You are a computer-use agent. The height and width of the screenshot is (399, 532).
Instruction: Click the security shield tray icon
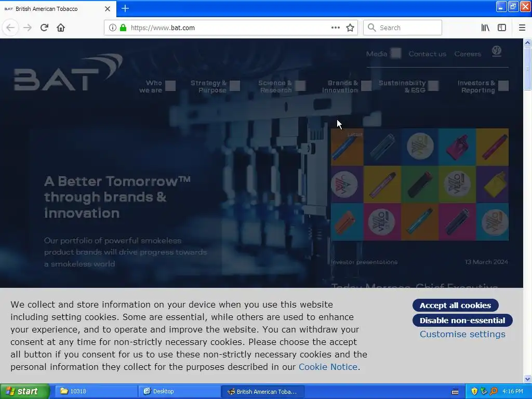[474, 391]
